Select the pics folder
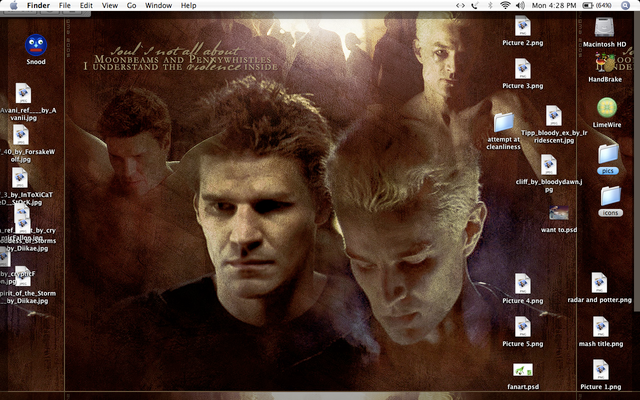Image resolution: width=640 pixels, height=400 pixels. pos(608,154)
